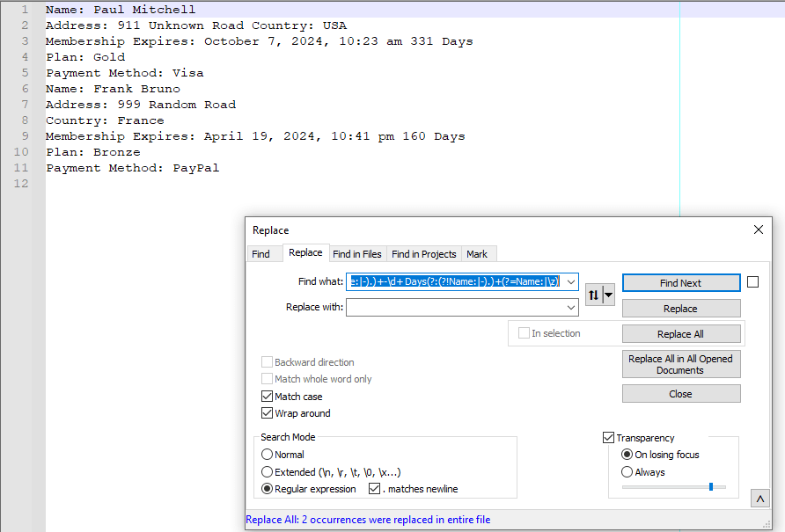Screen dimensions: 785x532
Task: Click the Replace All button
Action: [680, 332]
